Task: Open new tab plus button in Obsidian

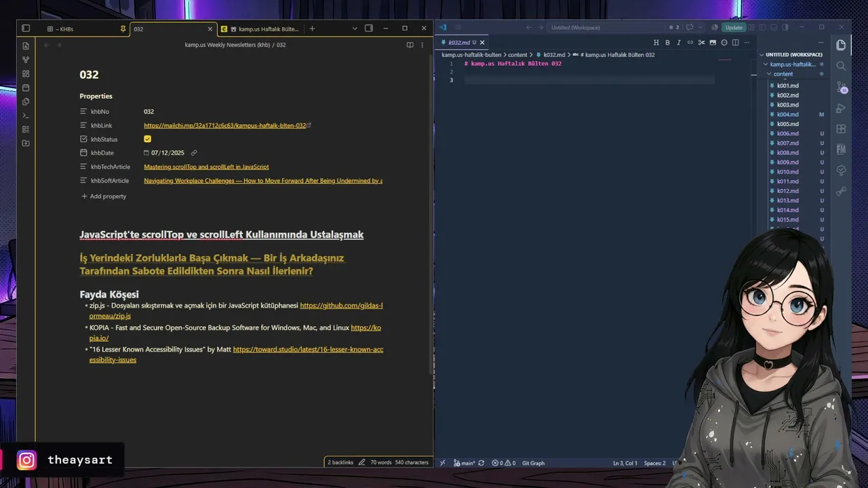Action: tap(312, 28)
